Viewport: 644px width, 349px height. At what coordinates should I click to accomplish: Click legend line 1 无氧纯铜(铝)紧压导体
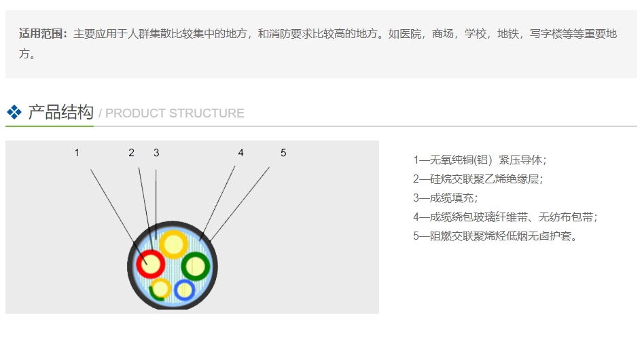pos(480,160)
